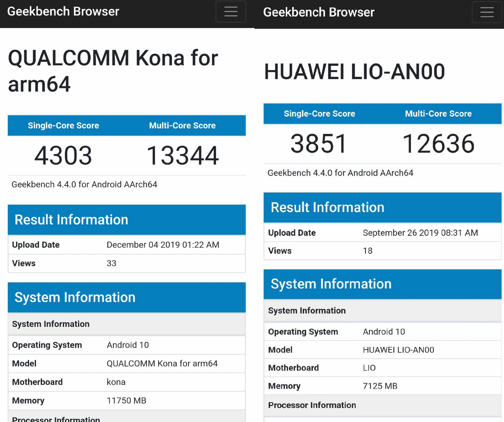Open hamburger menu on right Geekbench page

click(x=487, y=12)
